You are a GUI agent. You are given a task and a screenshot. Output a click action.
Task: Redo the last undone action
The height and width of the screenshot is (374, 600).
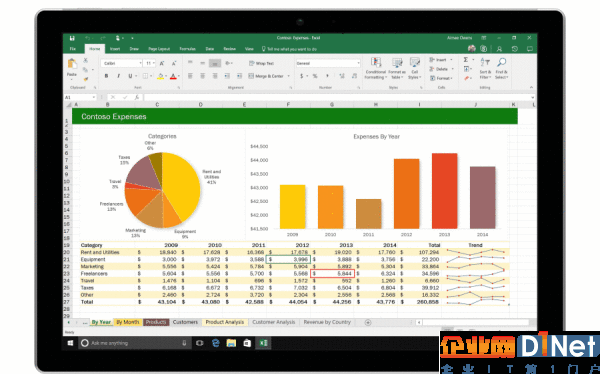[103, 38]
